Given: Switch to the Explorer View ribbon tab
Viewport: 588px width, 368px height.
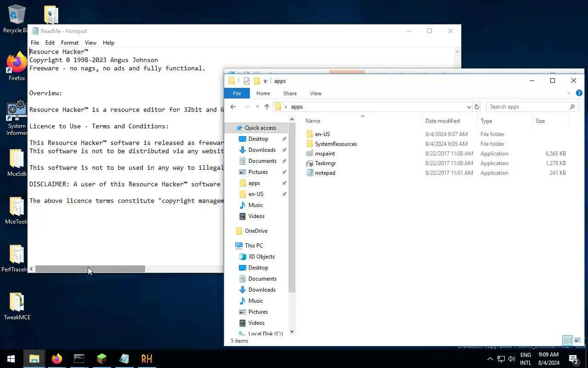Looking at the screenshot, I should click(316, 93).
